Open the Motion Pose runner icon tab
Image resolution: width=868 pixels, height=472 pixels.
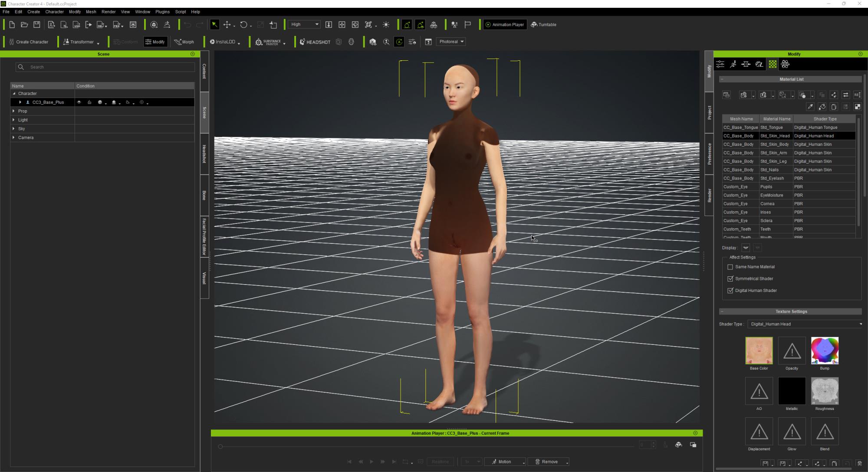click(x=733, y=64)
